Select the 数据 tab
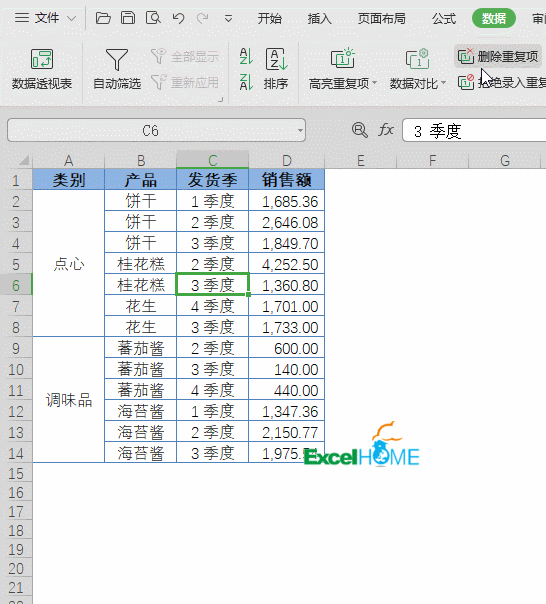This screenshot has height=604, width=546. (x=494, y=18)
